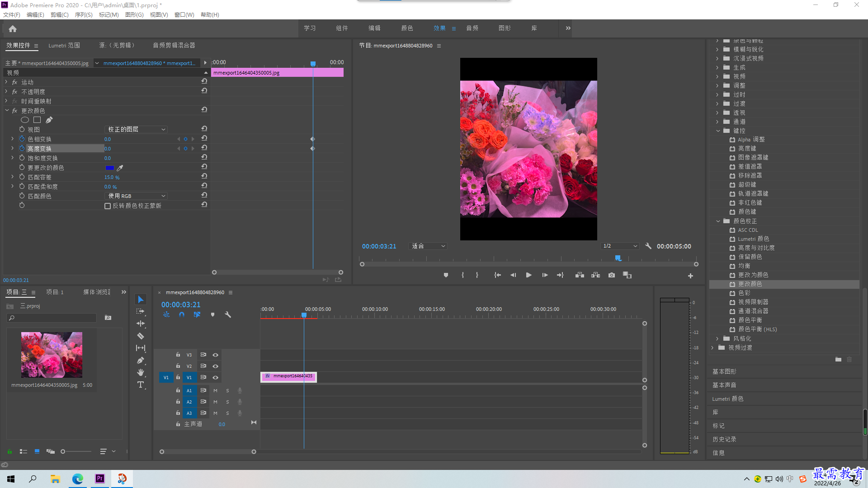Add marker in Program monitor
868x488 pixels.
[446, 275]
